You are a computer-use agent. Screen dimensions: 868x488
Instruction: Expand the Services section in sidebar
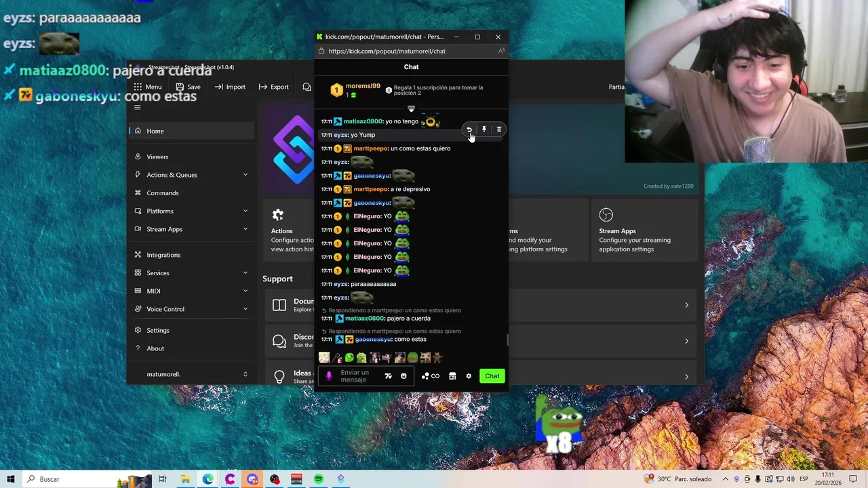[x=191, y=272]
